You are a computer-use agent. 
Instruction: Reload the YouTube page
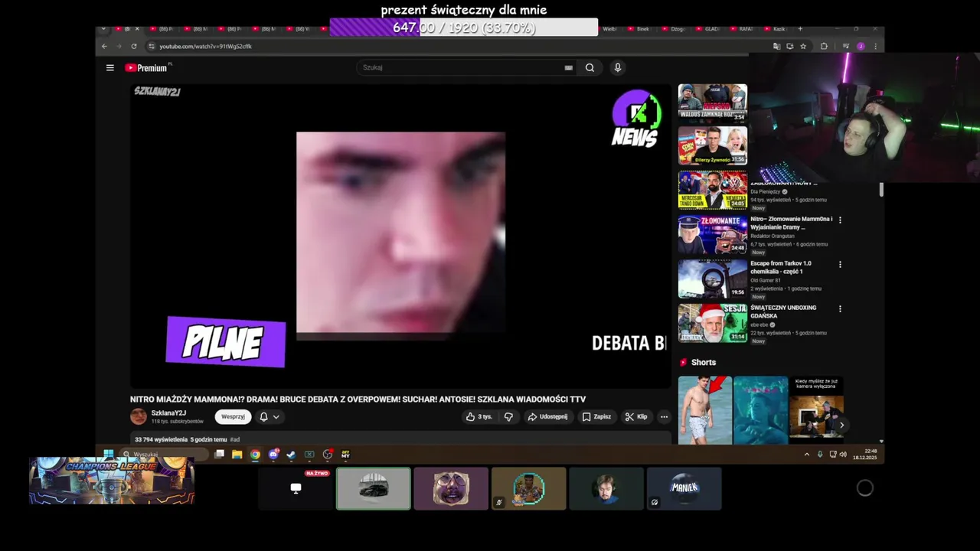pos(134,46)
